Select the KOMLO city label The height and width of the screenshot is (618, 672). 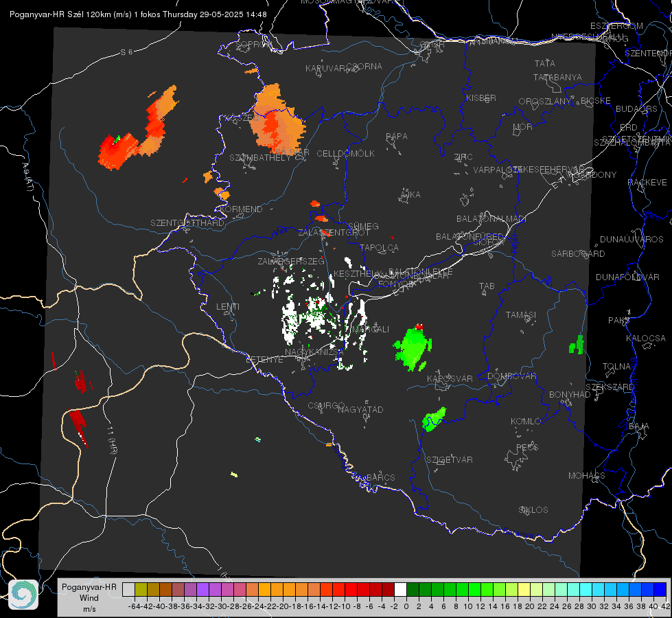(x=525, y=422)
